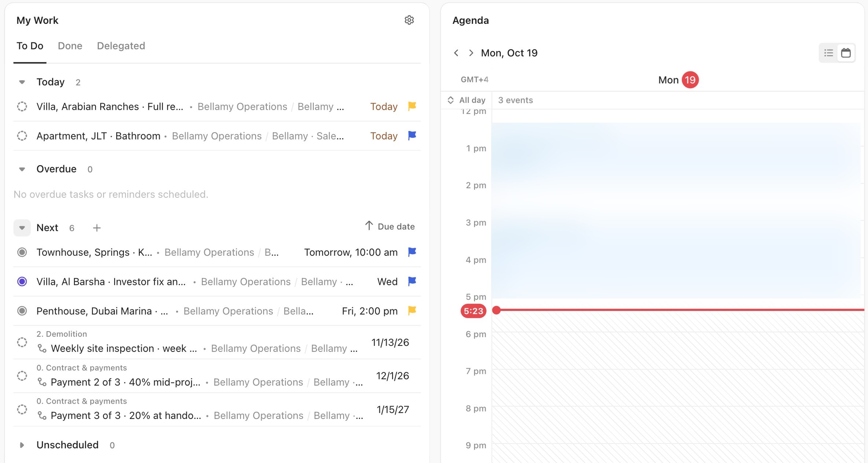The image size is (868, 463).
Task: Click subtask icon beside Payment 2 of 3
Action: [x=42, y=382]
